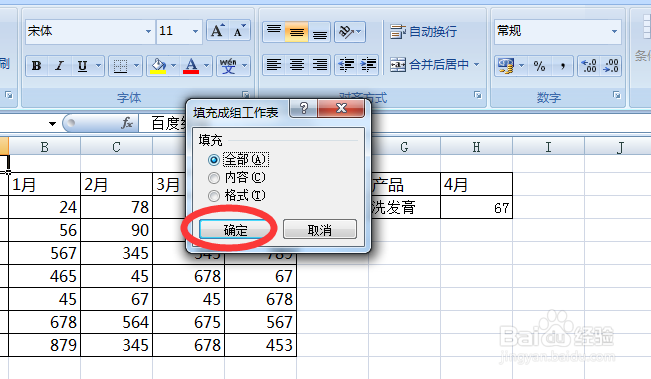Click the phonetic guide wén icon

tap(228, 66)
